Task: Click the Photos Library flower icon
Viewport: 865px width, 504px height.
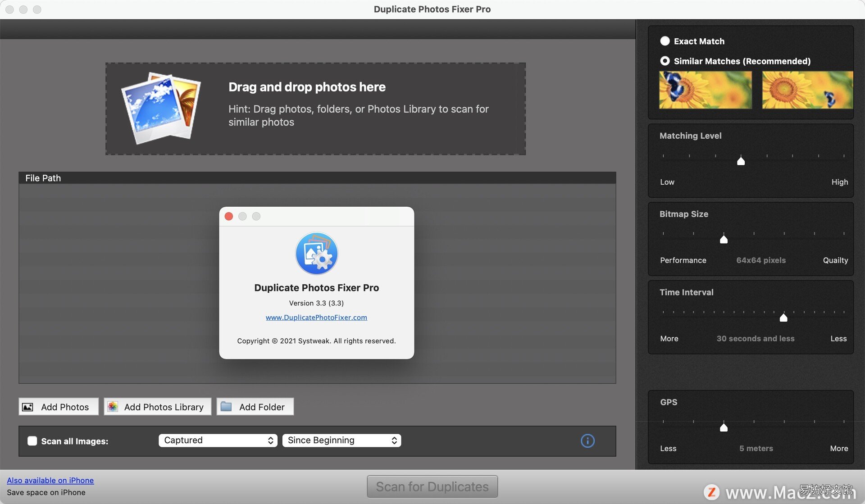Action: tap(113, 407)
